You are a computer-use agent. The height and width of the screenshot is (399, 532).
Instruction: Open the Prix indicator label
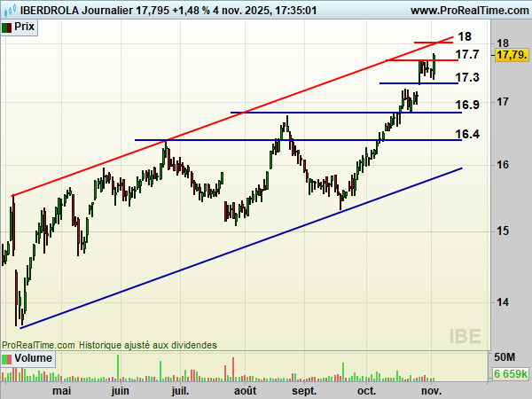point(24,27)
